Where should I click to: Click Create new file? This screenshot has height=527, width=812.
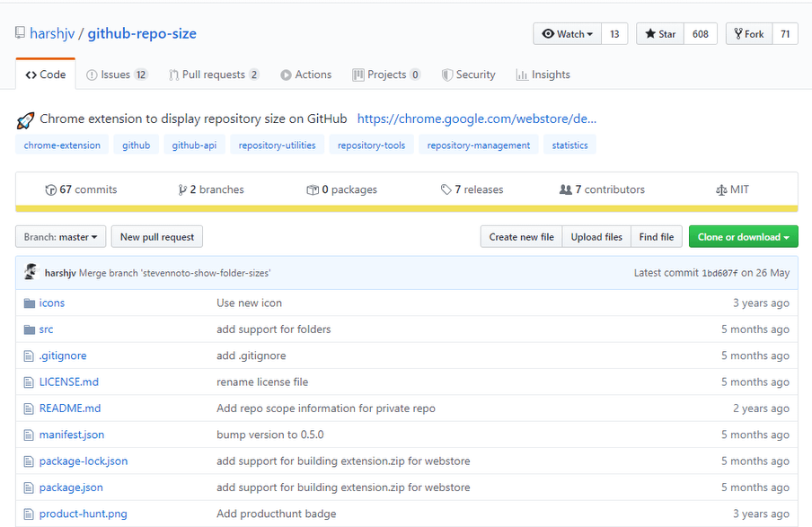[x=522, y=237]
